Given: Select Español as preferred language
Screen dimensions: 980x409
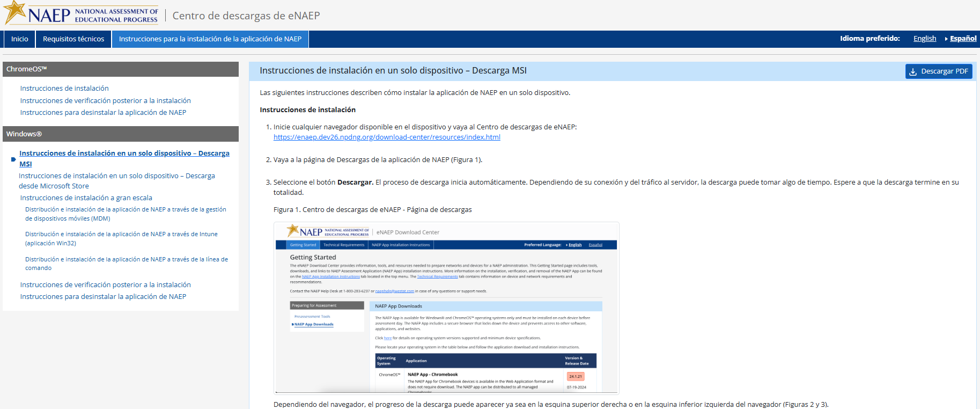Looking at the screenshot, I should click(x=963, y=39).
